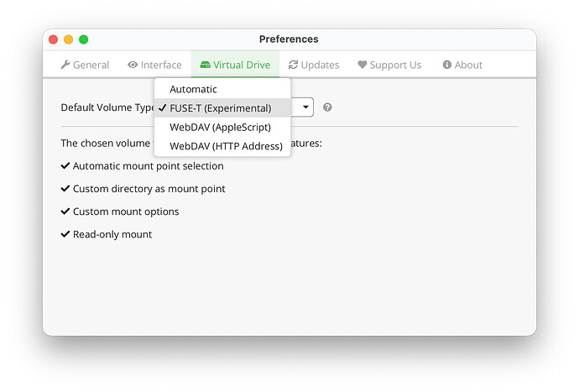The image size is (579, 392).
Task: Pick WebDAV (AppleScript) volume type
Action: [222, 127]
